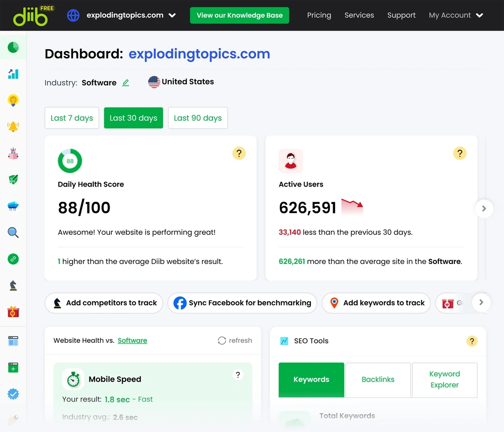Advance the action buttons row with arrow
This screenshot has width=504, height=432.
481,302
